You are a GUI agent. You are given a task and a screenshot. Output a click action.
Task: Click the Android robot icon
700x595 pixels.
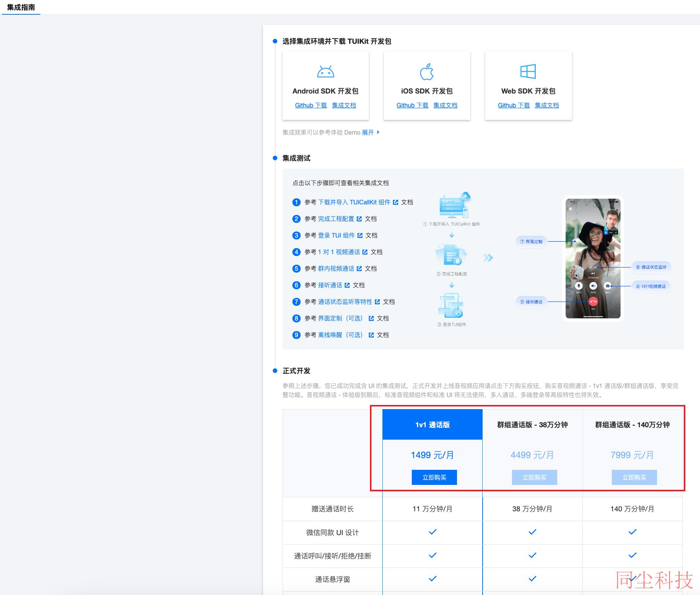coord(326,72)
